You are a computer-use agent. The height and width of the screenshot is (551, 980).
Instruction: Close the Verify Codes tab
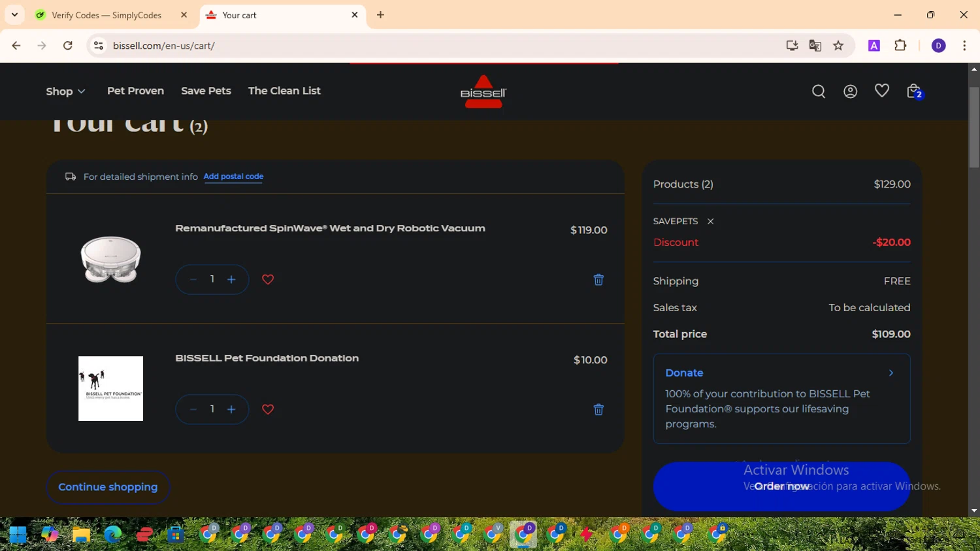184,15
